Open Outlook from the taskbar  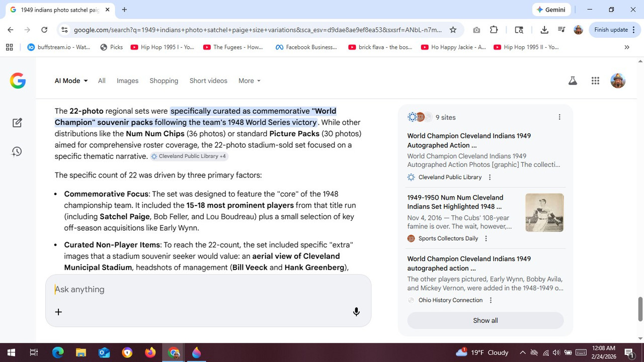pos(104,352)
